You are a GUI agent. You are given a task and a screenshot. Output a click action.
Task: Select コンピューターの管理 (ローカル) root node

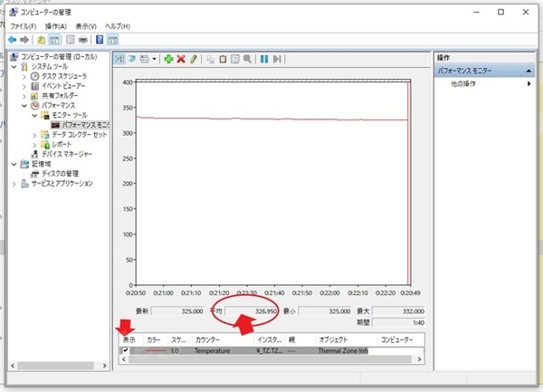[x=59, y=57]
